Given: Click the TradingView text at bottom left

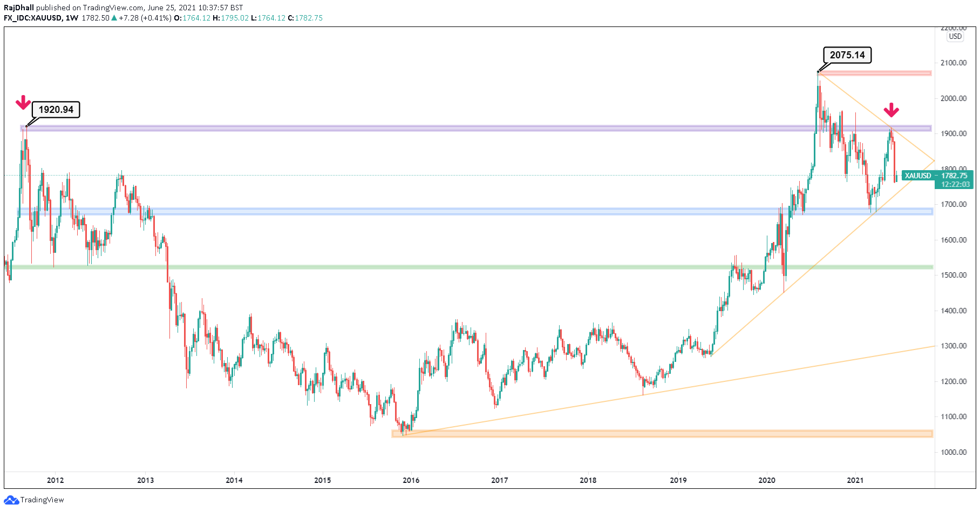Looking at the screenshot, I should click(42, 500).
